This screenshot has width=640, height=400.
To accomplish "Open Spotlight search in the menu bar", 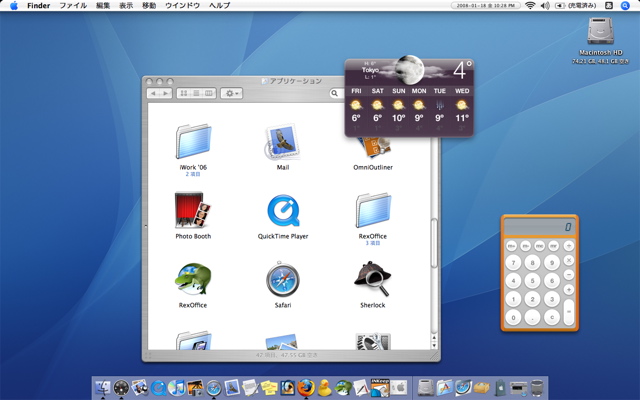I will (625, 5).
